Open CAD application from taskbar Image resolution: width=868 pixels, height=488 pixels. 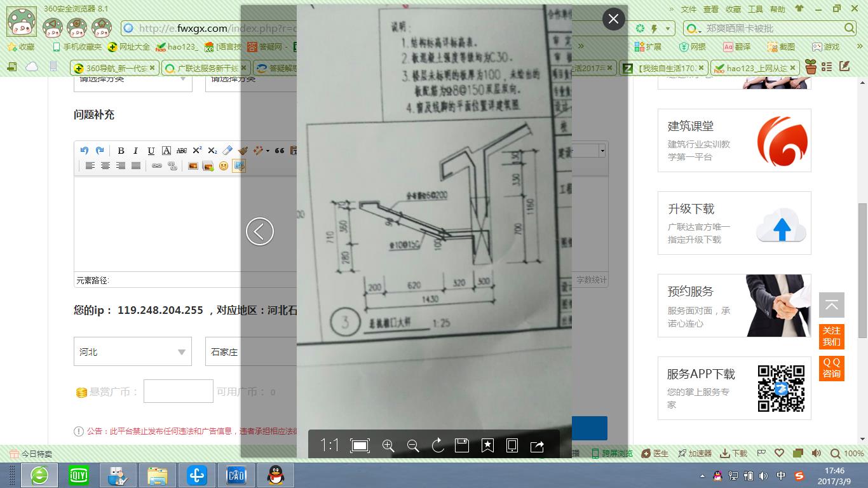point(236,475)
